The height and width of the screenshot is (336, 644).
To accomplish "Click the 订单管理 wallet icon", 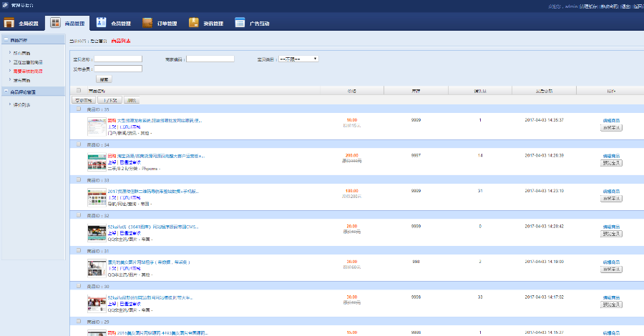I will (x=147, y=23).
